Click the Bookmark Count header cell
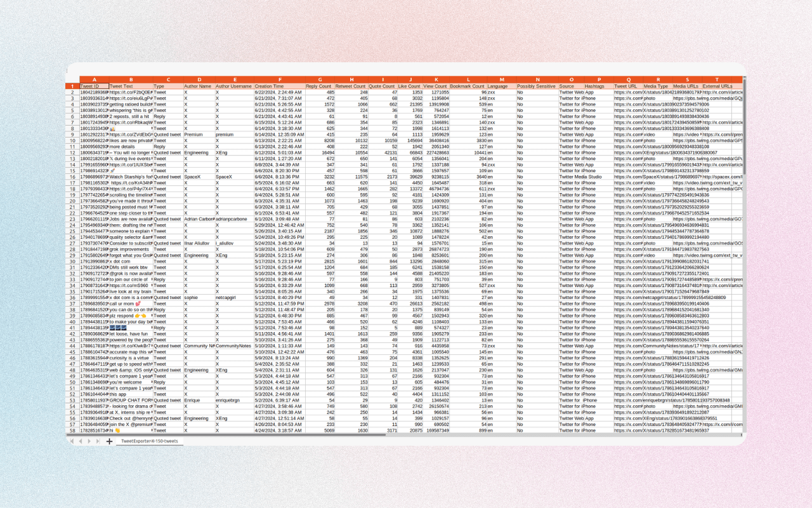The width and height of the screenshot is (812, 508). tap(468, 86)
